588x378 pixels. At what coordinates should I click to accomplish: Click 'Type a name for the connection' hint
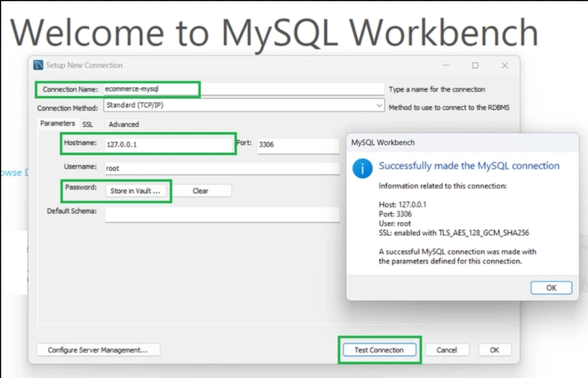point(437,89)
